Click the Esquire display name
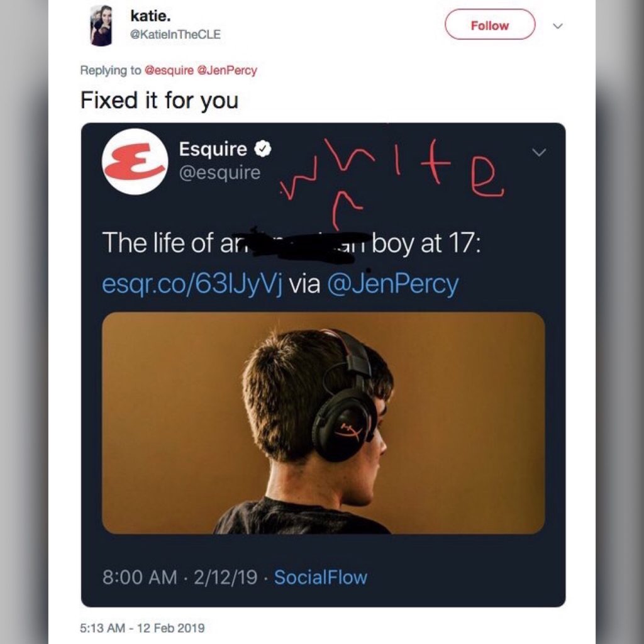 (213, 148)
